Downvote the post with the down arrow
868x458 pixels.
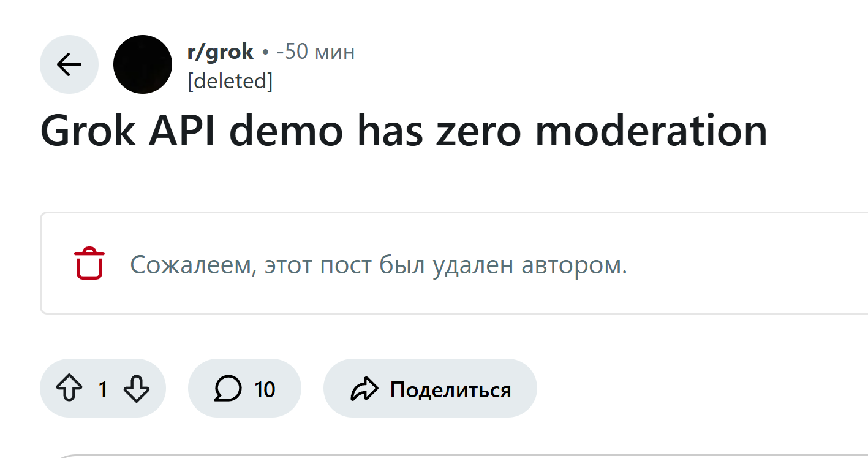[136, 389]
